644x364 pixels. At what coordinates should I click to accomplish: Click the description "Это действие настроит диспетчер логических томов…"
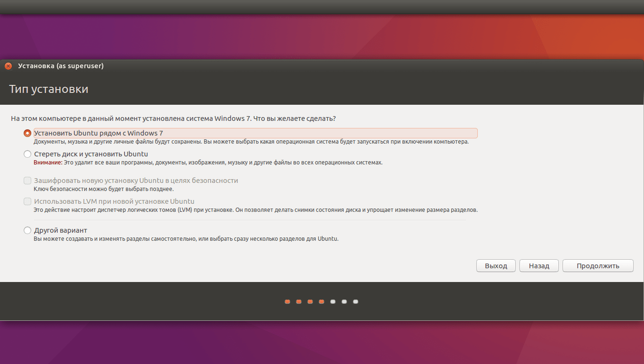pyautogui.click(x=256, y=210)
